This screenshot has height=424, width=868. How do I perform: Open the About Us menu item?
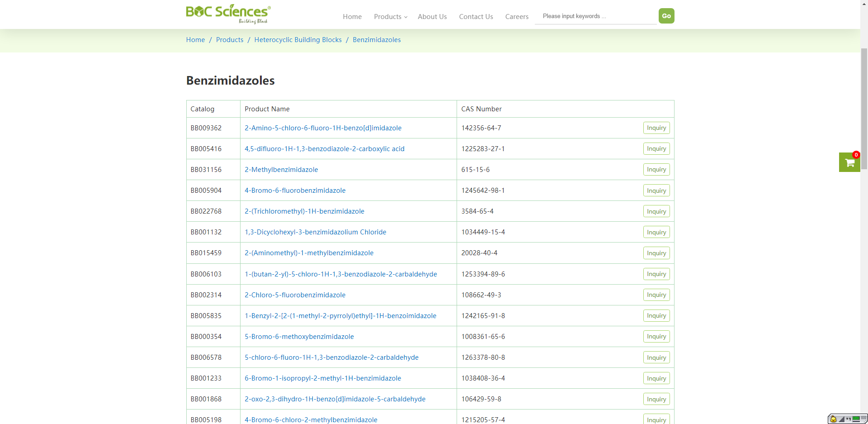pyautogui.click(x=432, y=17)
